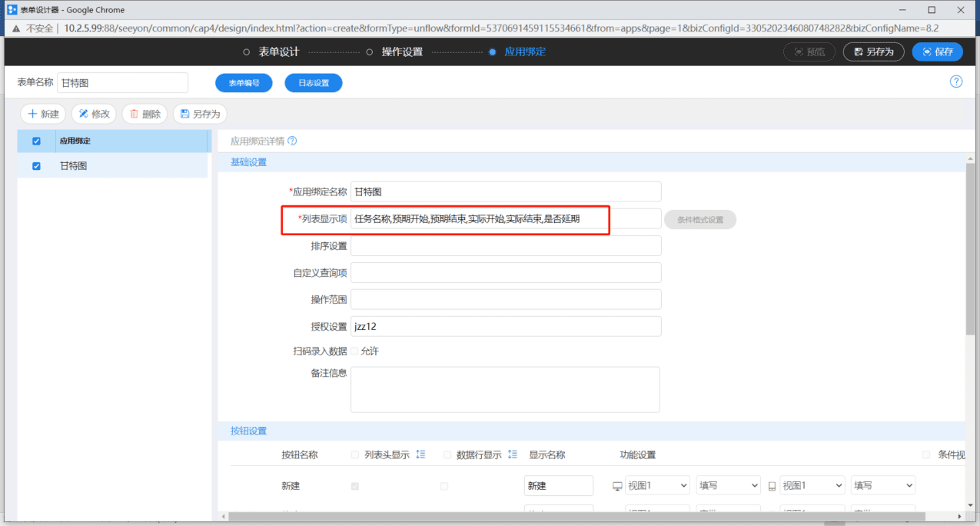Image resolution: width=980 pixels, height=526 pixels.
Task: Click the 条件格式设置 button
Action: 699,219
